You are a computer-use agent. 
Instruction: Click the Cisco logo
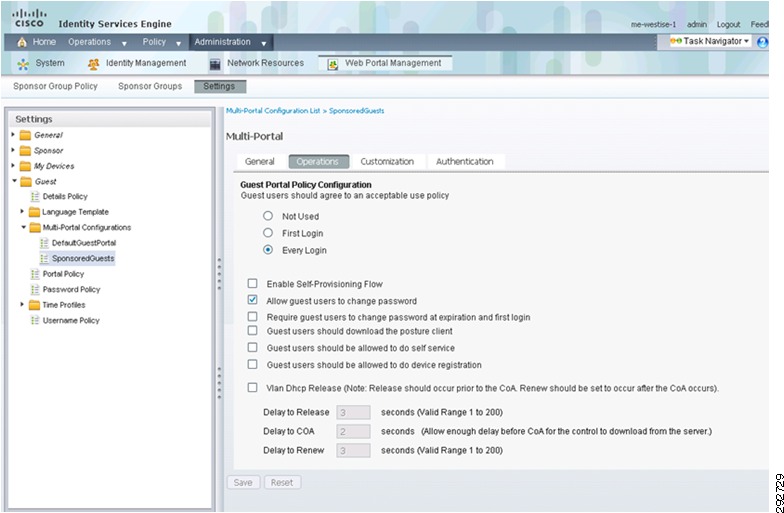(x=29, y=18)
